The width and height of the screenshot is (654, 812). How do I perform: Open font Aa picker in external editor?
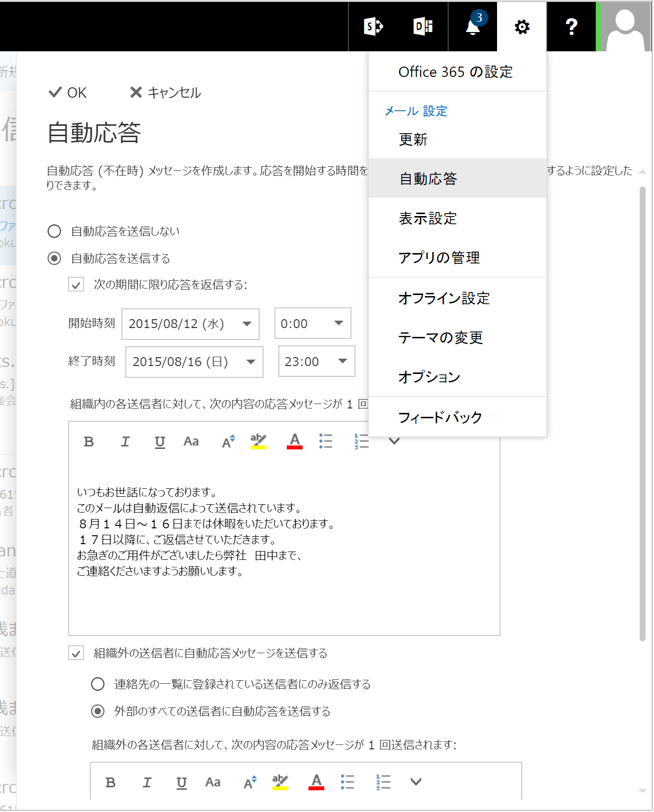pyautogui.click(x=213, y=782)
